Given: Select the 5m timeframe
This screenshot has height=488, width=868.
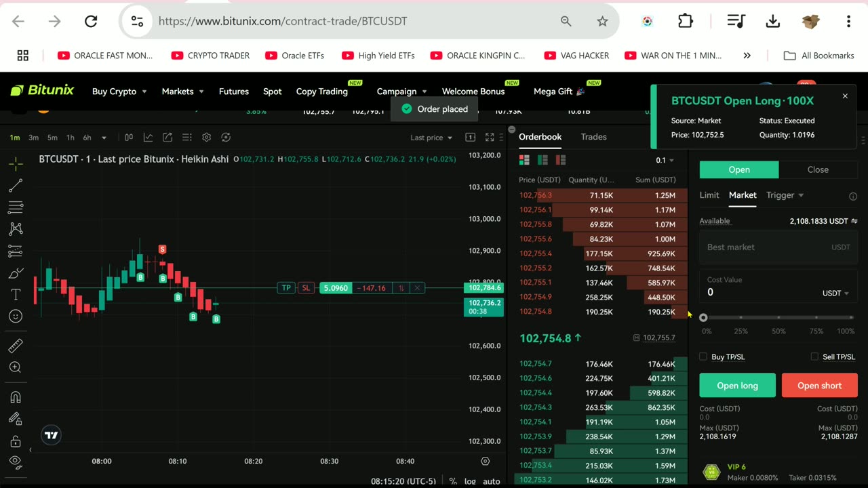Looking at the screenshot, I should [x=52, y=138].
